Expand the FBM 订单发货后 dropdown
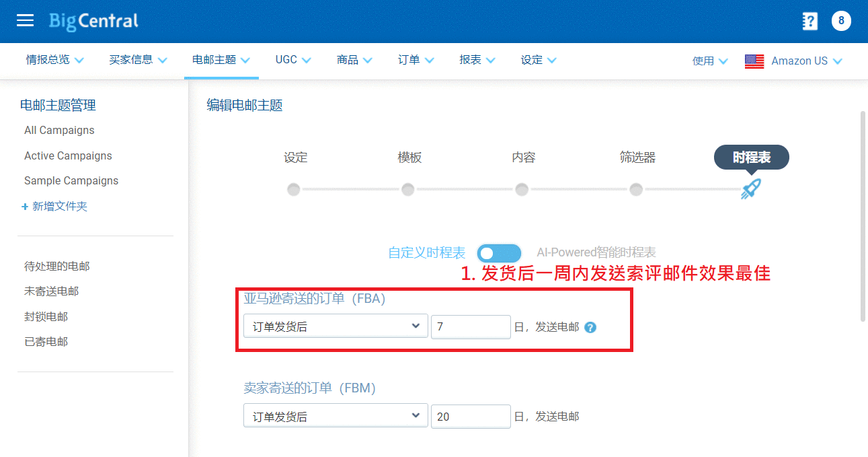The height and width of the screenshot is (457, 868). (x=336, y=417)
